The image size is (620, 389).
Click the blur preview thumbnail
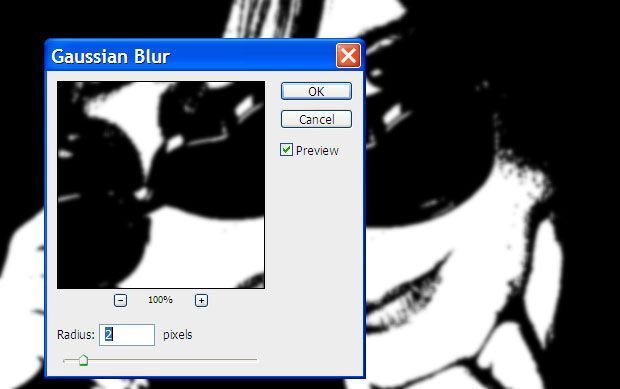click(161, 185)
